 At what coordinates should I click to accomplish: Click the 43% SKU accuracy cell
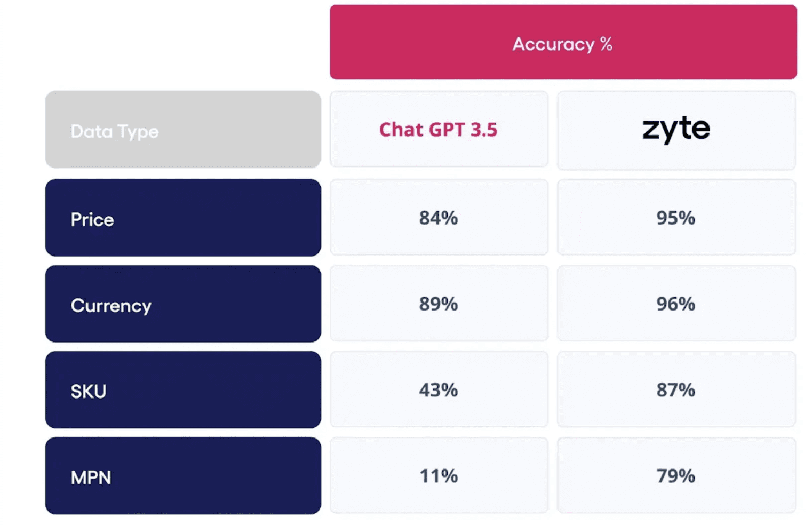coord(438,390)
